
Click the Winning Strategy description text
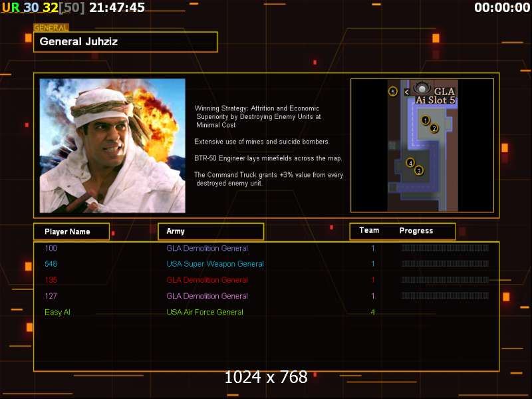258,117
